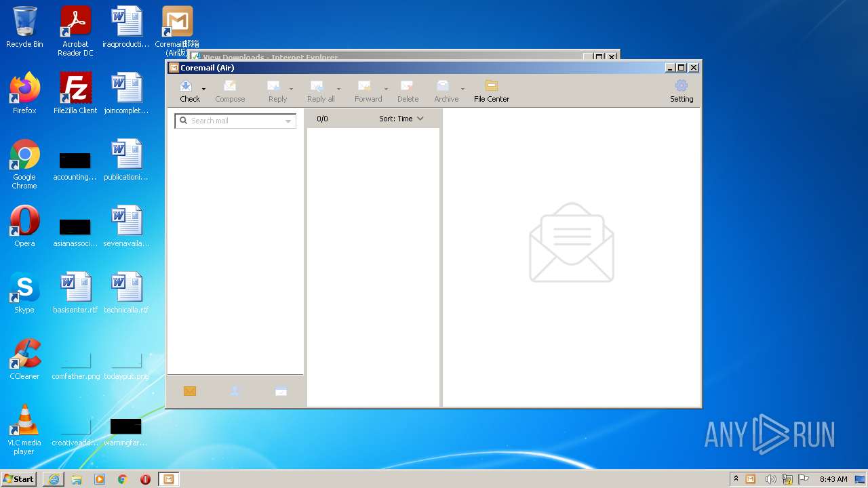The image size is (868, 488).
Task: Switch to the calendar tab icon
Action: pyautogui.click(x=281, y=391)
